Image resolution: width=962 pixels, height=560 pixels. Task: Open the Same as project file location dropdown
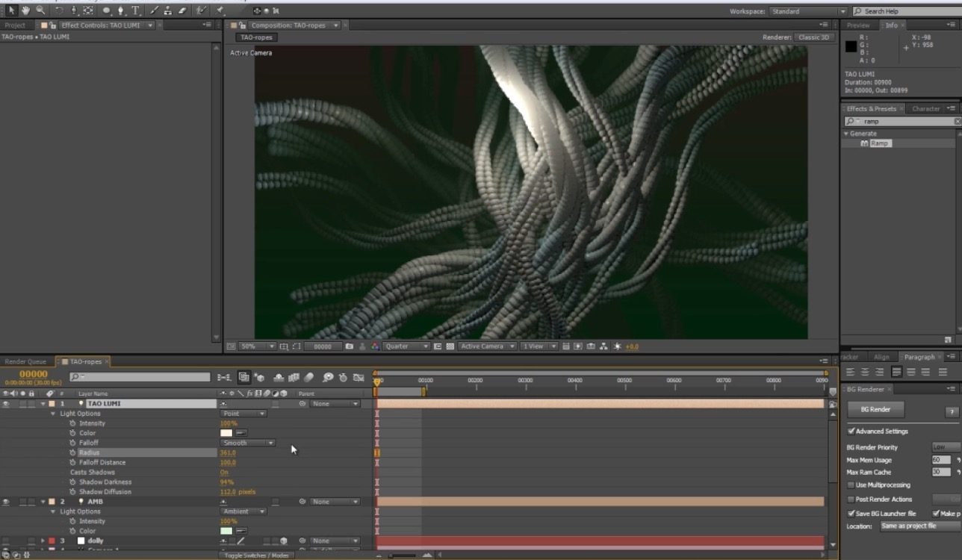point(919,526)
